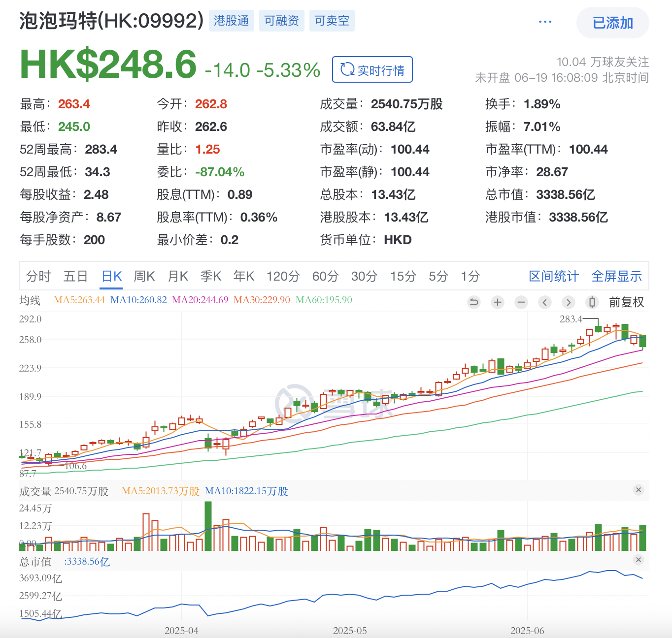Click the 可融资 tag
This screenshot has width=672, height=638.
pyautogui.click(x=282, y=21)
